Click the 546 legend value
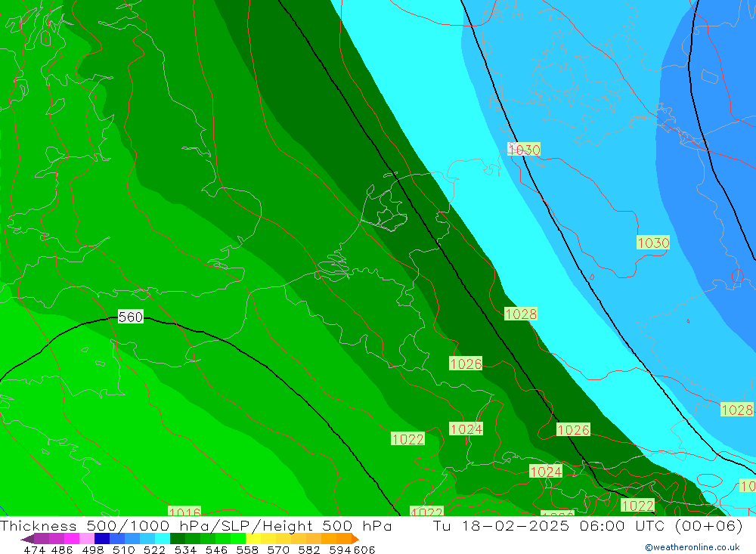756x554 pixels. (x=216, y=549)
